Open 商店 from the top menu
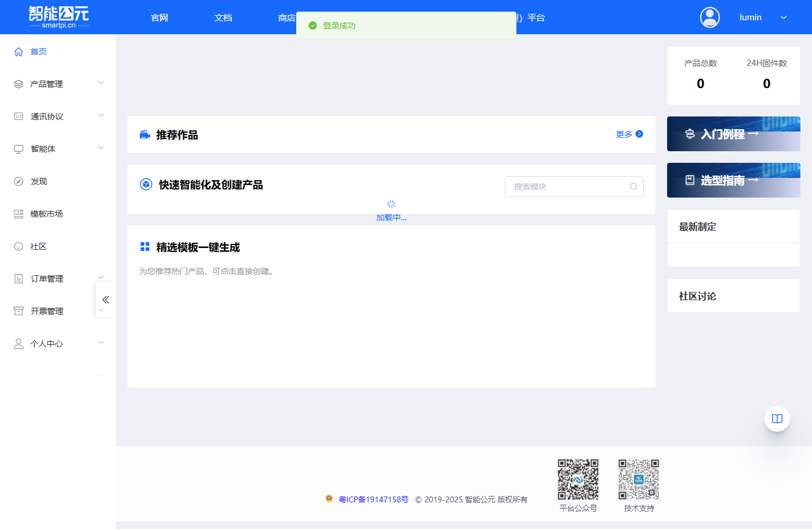The height and width of the screenshot is (529, 812). pyautogui.click(x=287, y=18)
